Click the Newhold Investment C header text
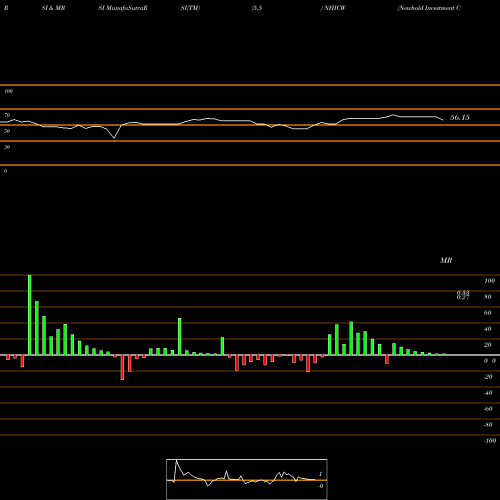Viewport: 500px width, 500px height. 429,8
